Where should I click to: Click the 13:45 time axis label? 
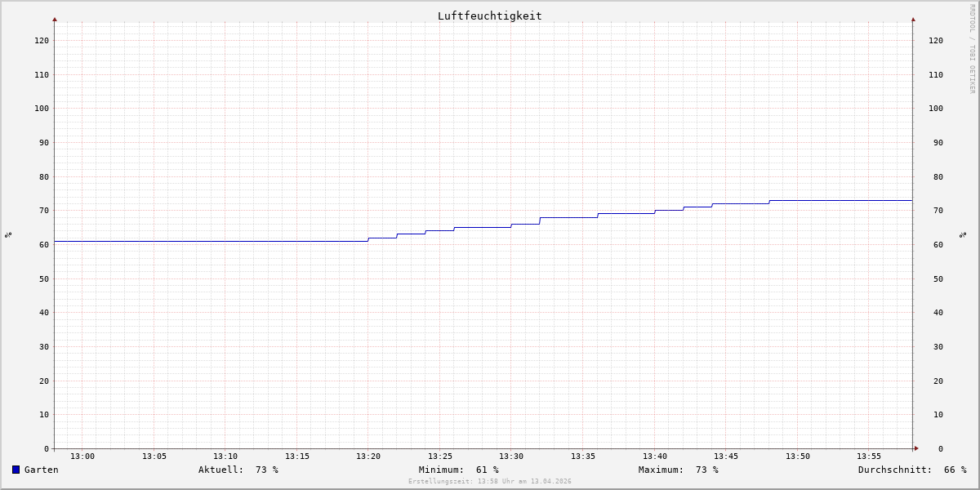tap(726, 457)
